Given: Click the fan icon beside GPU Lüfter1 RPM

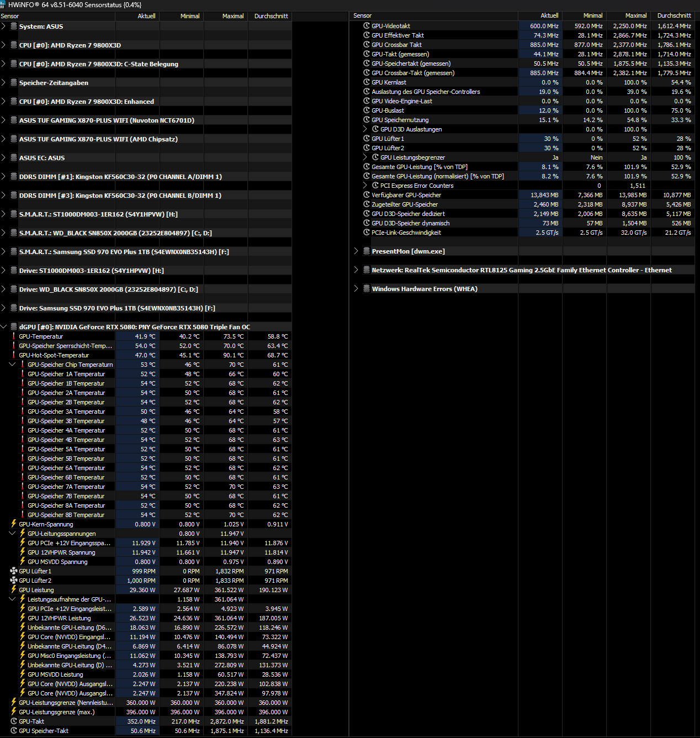Looking at the screenshot, I should click(x=14, y=571).
